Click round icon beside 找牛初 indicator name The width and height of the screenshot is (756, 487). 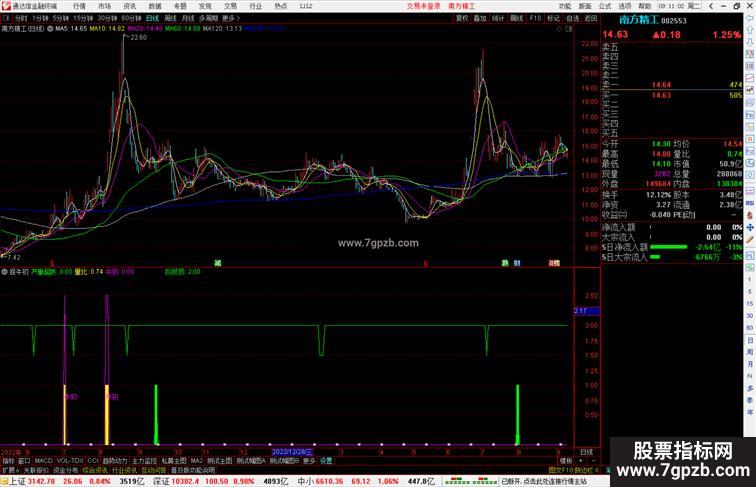(x=4, y=272)
